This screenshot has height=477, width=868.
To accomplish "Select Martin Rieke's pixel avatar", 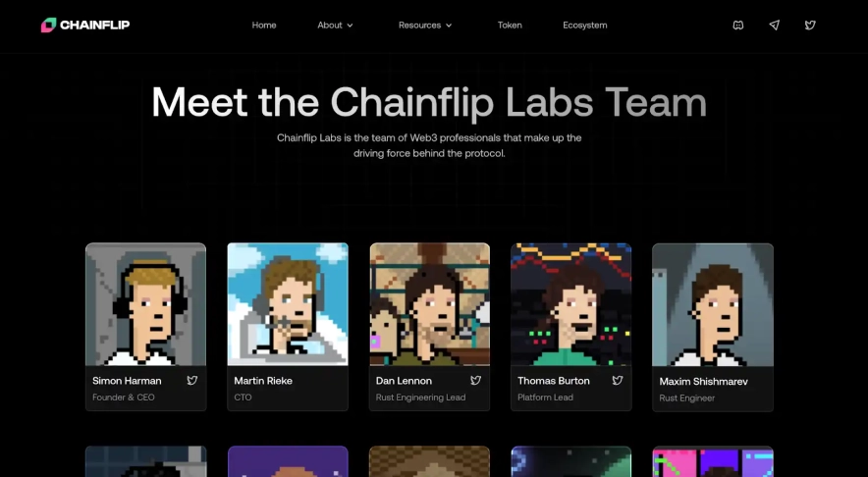I will 288,304.
